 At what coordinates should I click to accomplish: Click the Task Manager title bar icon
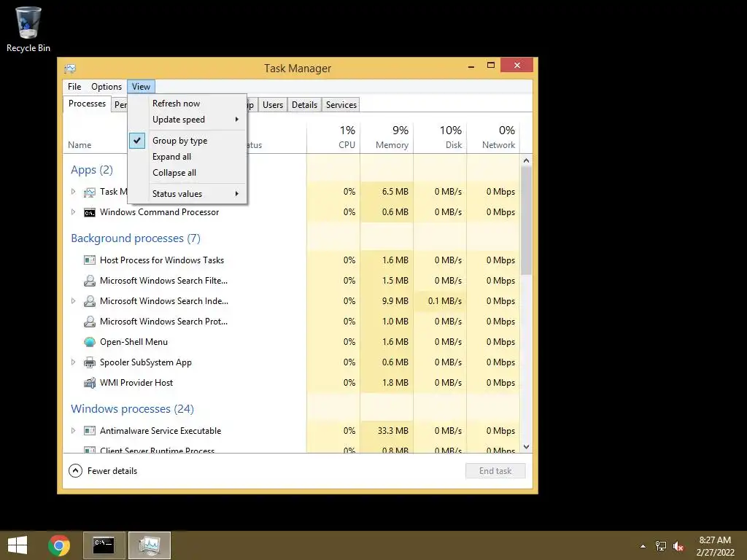click(70, 69)
